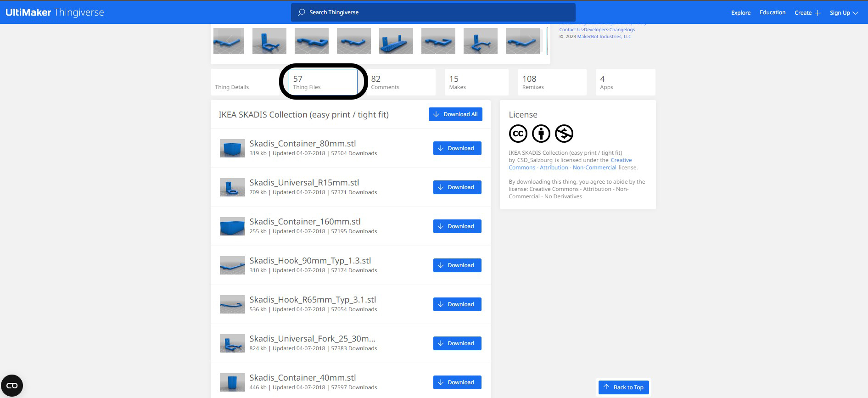Click the CSD_Salzburg author name
Screen dimensions: 868x398
(535, 160)
